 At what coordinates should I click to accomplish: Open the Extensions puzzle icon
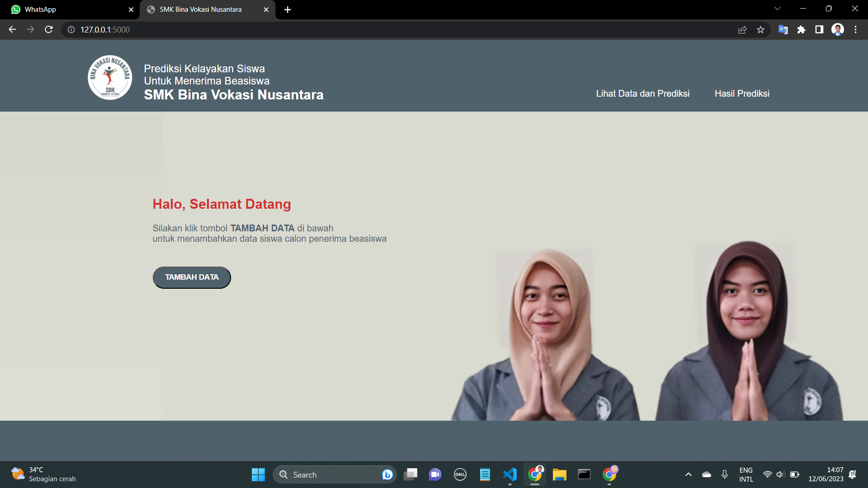(801, 29)
